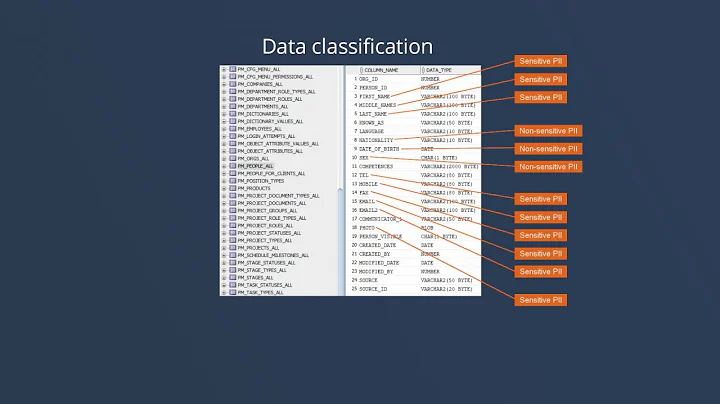Viewport: 720px width, 404px height.
Task: Expand the PM_CFG_MENU_PERMISSIONS_ALL tree node
Action: pos(224,77)
